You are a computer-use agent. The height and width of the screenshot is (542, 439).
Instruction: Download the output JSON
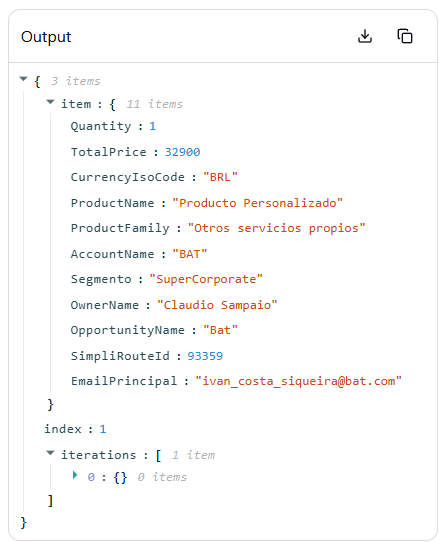(x=365, y=36)
